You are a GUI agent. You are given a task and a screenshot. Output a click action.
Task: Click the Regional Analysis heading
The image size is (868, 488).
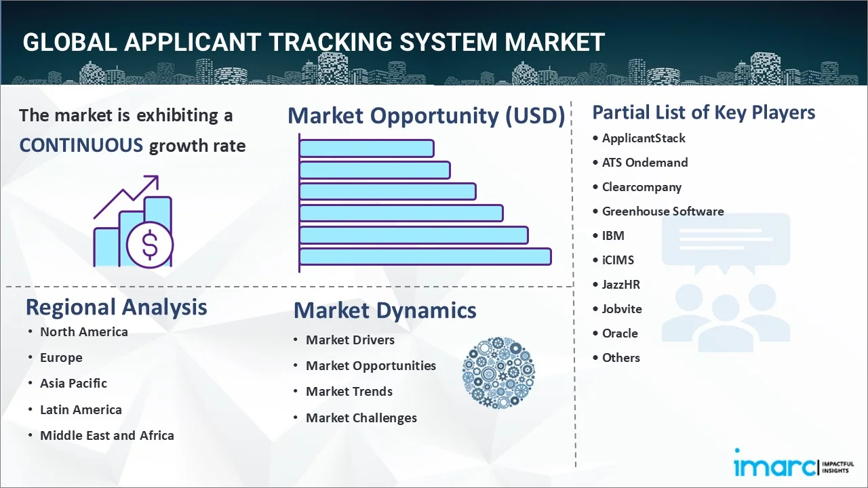(x=116, y=307)
